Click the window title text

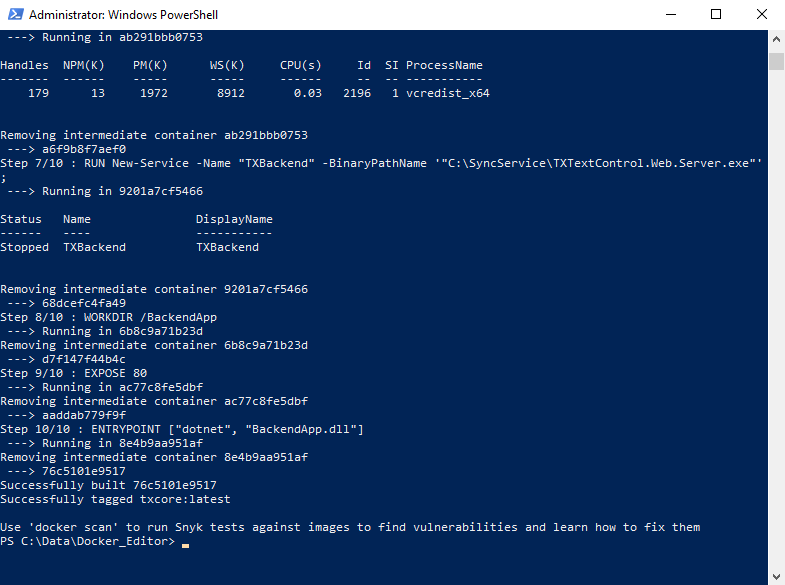tap(123, 15)
